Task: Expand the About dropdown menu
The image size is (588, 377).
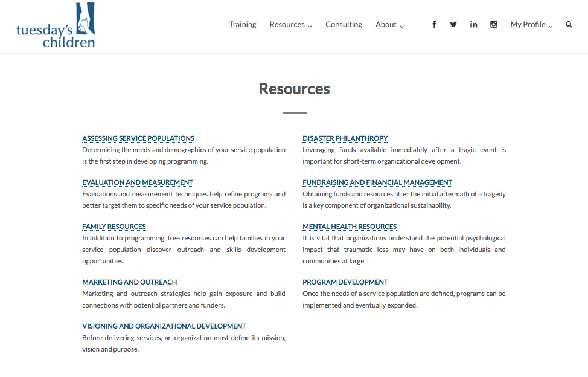Action: pyautogui.click(x=386, y=25)
